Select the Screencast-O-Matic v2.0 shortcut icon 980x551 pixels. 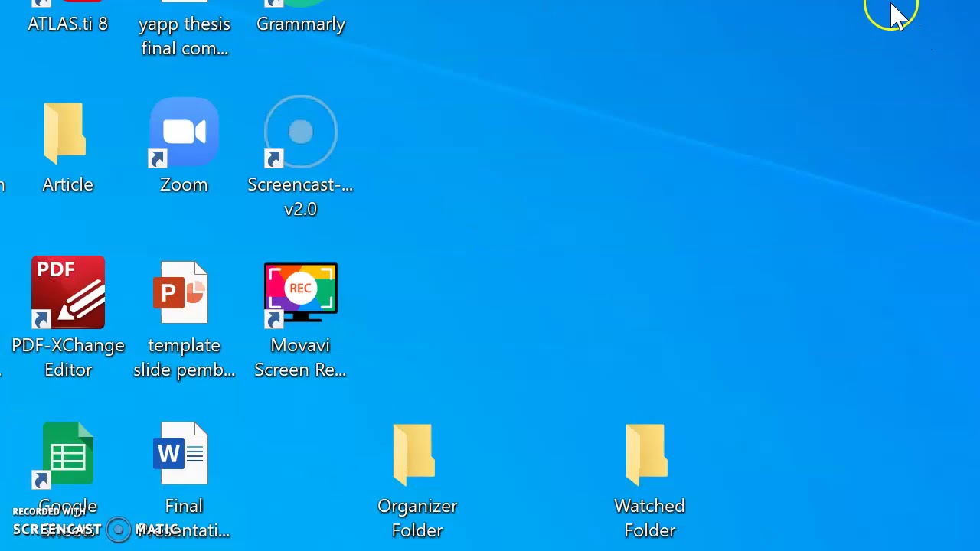pyautogui.click(x=300, y=132)
